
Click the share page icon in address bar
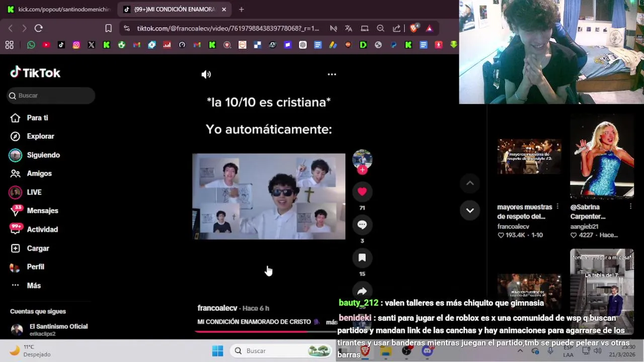396,29
